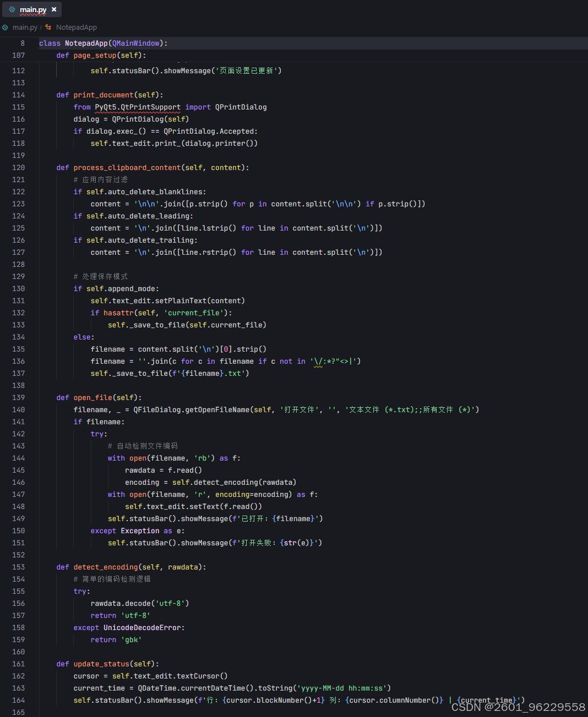Viewport: 588px width, 717px height.
Task: Click line number 139 in the gutter
Action: (x=18, y=397)
